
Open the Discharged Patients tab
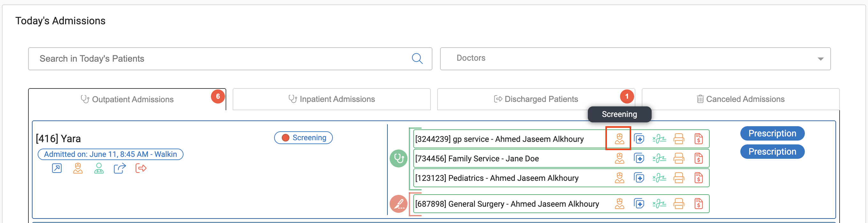tap(536, 99)
